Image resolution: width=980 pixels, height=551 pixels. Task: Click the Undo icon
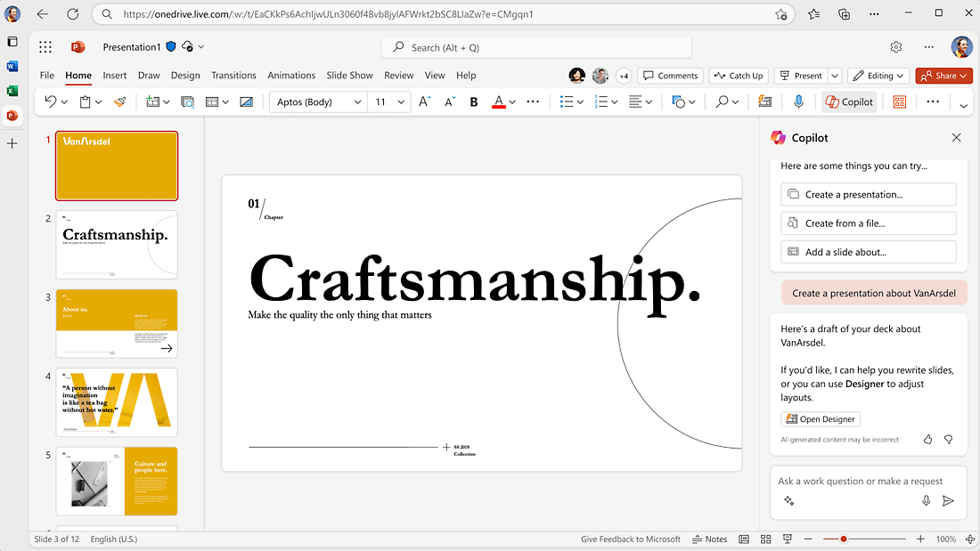(x=49, y=101)
